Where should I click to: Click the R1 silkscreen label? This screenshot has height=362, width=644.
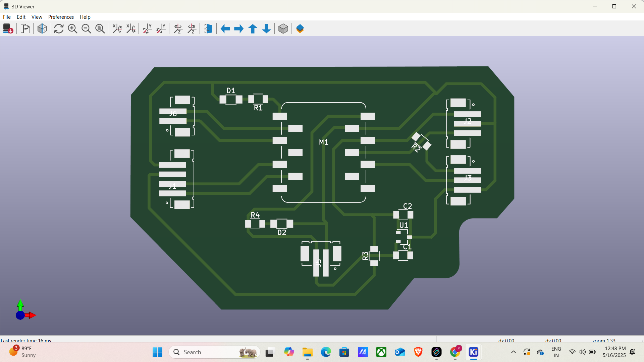click(x=258, y=108)
